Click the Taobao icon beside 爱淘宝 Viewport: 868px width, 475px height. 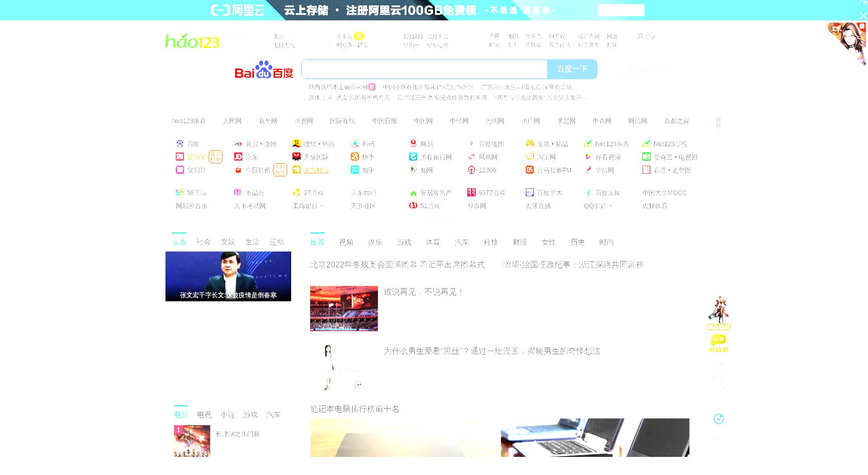(180, 157)
